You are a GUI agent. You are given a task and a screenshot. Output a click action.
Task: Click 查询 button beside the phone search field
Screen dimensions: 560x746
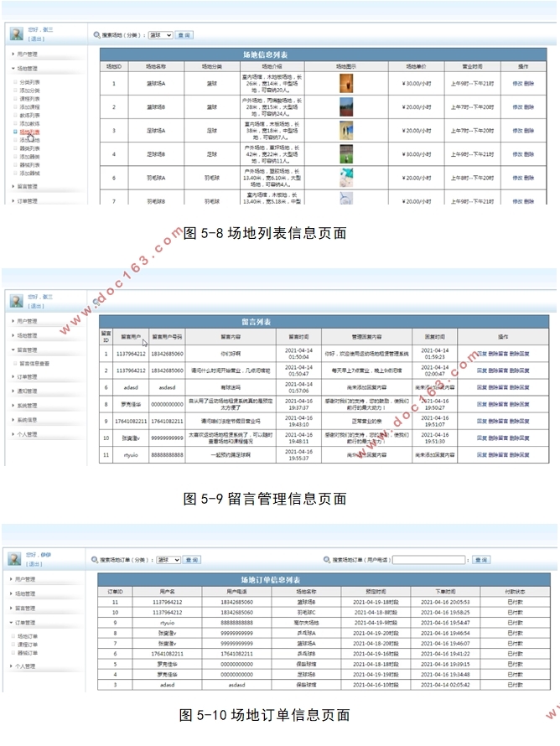481,560
